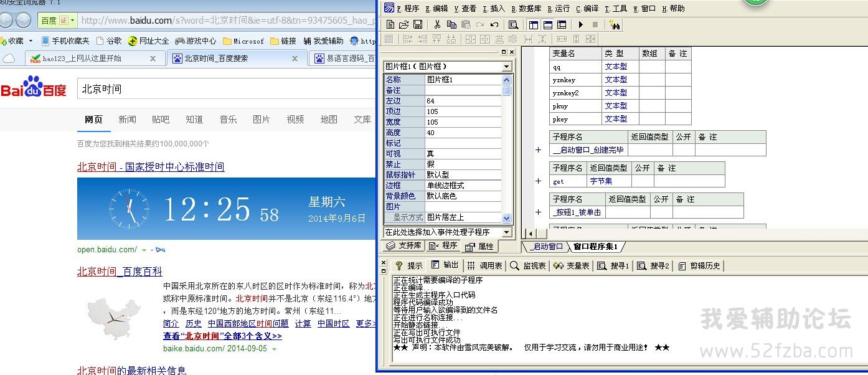Expand the __启动窗口_创建完毕 subroutine
868x375 pixels.
coord(539,150)
